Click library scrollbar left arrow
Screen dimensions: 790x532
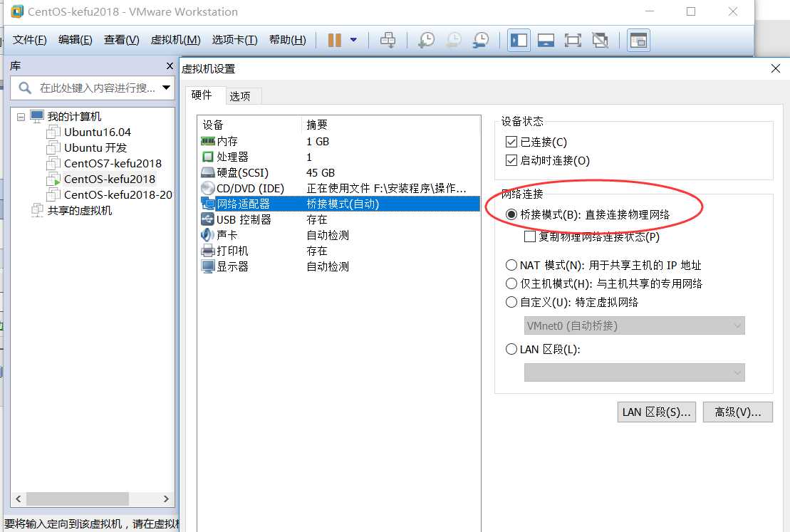pos(18,499)
